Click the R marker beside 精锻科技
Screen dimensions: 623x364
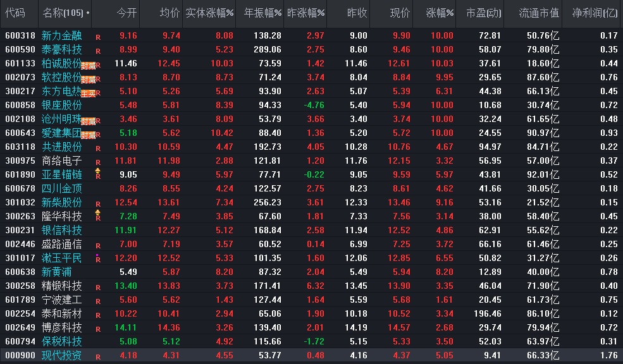(98, 288)
